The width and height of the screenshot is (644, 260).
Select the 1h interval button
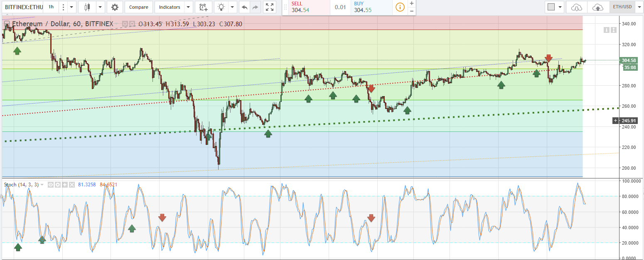pyautogui.click(x=51, y=7)
